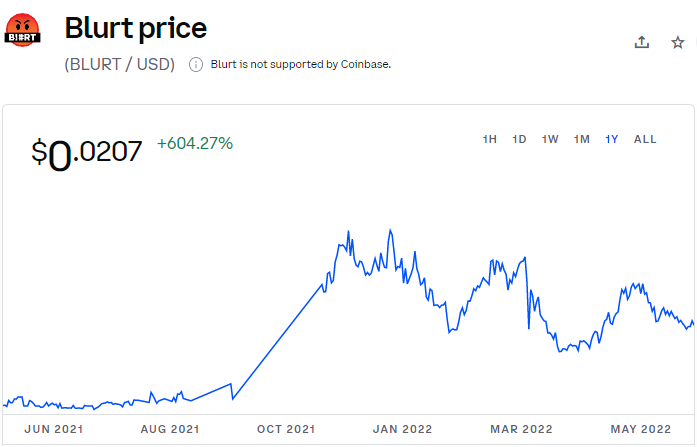
Task: Click the BLURT / USD pair label
Action: tap(120, 64)
